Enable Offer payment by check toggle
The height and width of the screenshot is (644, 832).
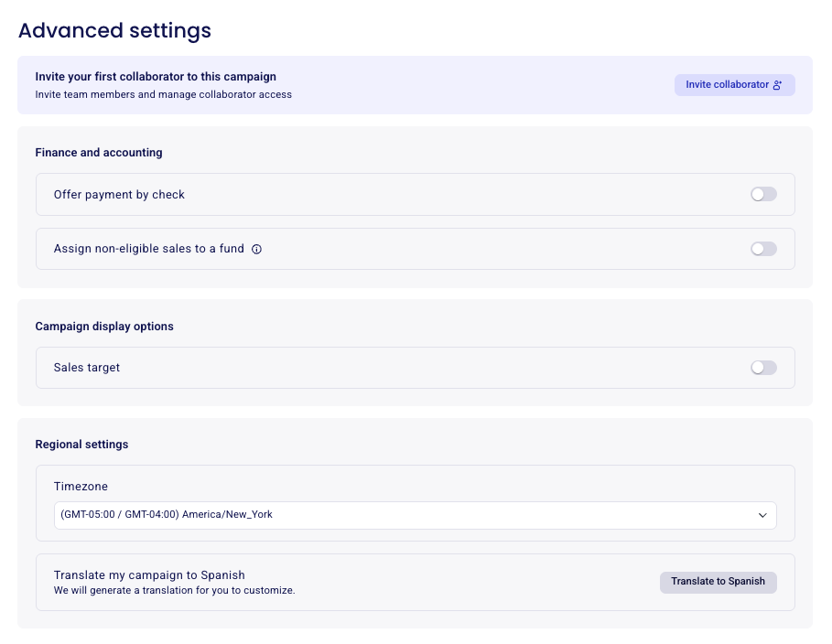(763, 194)
